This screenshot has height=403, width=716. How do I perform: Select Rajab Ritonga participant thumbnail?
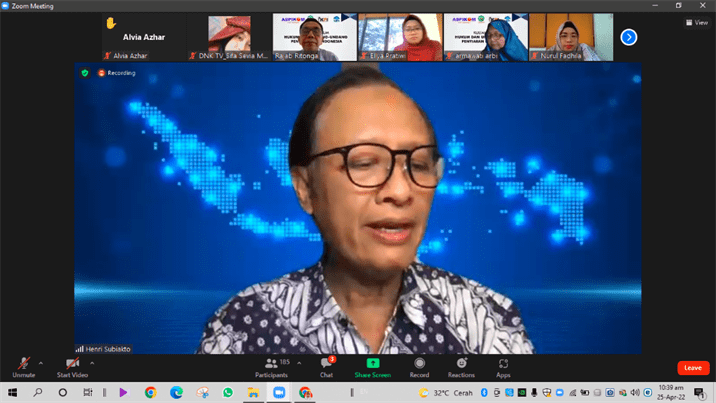pos(315,37)
